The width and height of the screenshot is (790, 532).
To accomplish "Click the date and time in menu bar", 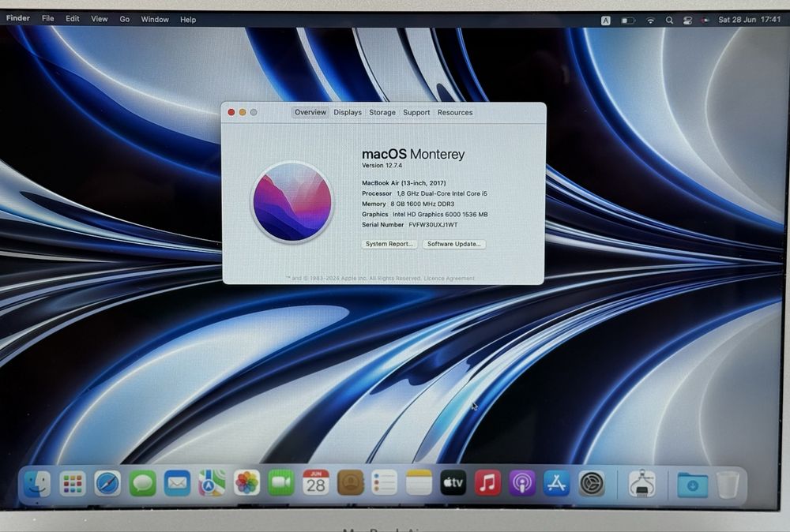I will 749,20.
